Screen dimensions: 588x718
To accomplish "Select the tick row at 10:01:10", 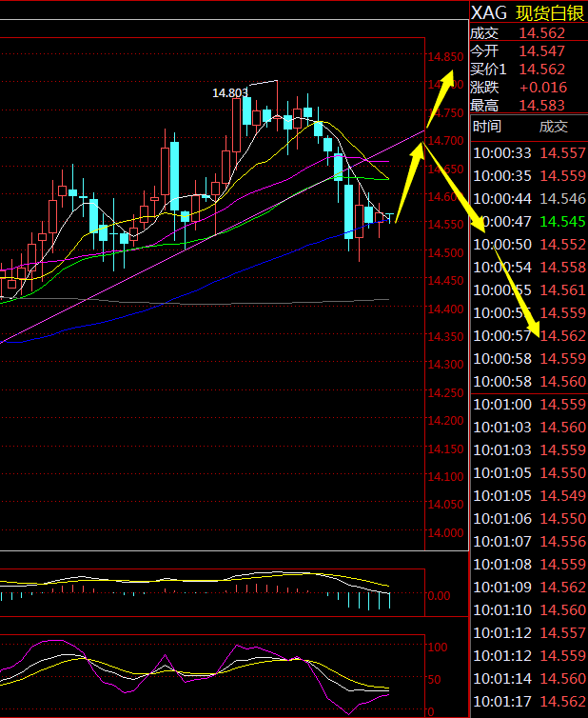I will (x=529, y=610).
